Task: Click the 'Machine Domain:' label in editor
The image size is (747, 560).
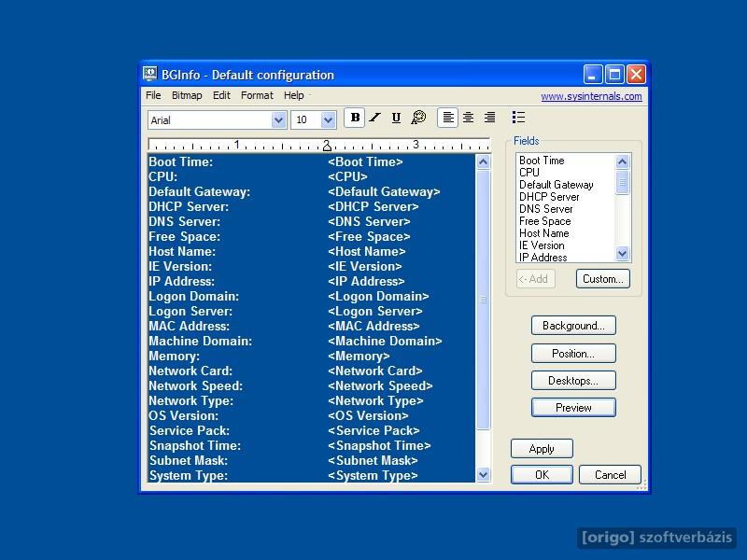Action: click(200, 341)
